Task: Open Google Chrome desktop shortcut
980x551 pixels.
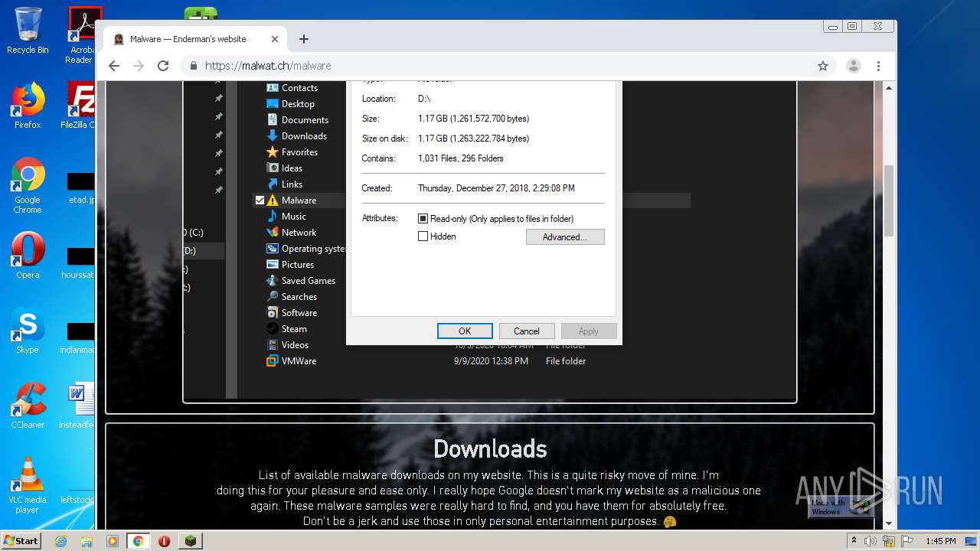Action: click(28, 185)
